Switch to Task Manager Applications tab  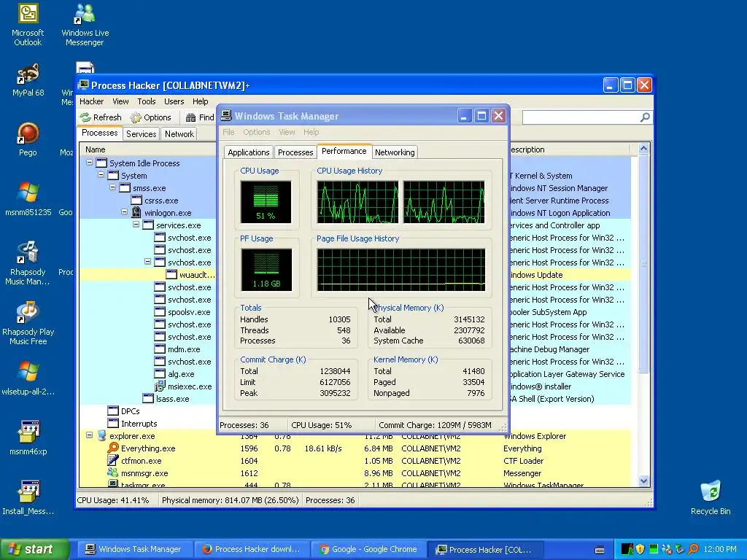[248, 152]
